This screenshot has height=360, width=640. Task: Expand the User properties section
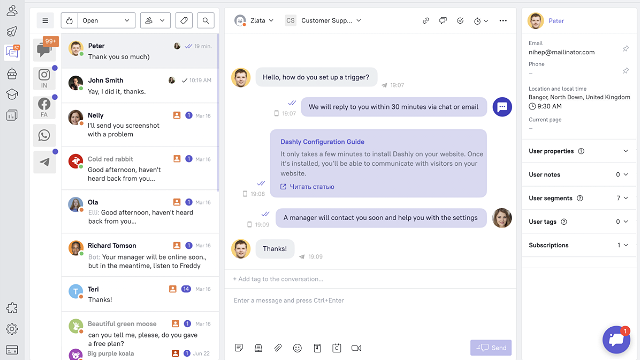579,151
